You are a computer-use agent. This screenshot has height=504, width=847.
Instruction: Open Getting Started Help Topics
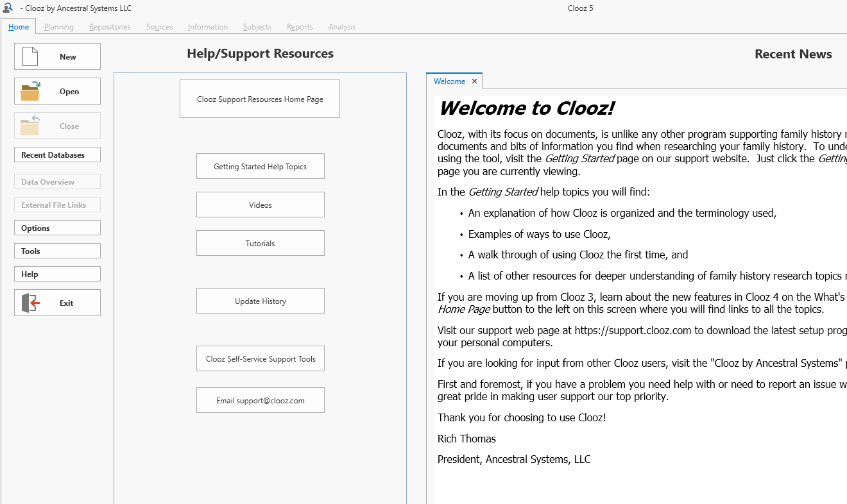coord(260,167)
